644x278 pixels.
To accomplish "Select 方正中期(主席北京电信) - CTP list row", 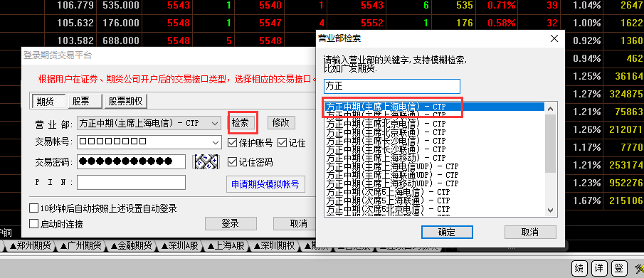I will [x=435, y=124].
